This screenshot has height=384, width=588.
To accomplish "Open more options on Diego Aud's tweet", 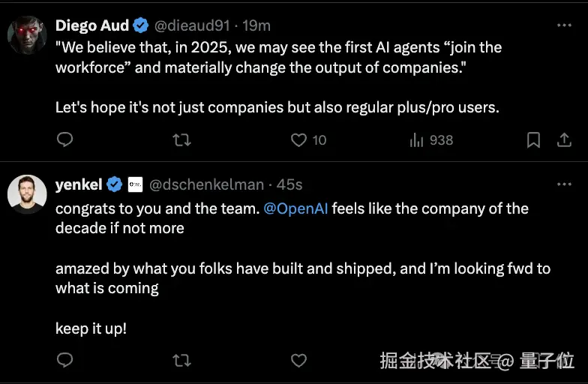I will click(564, 25).
